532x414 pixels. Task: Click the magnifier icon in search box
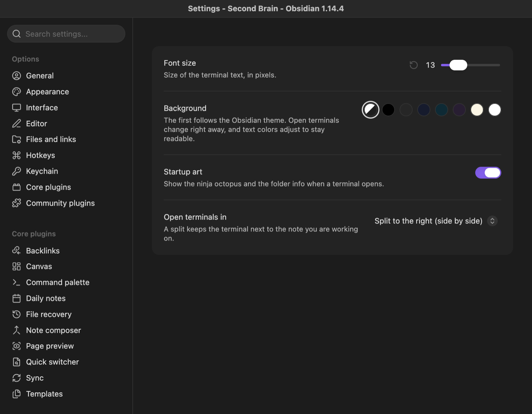coord(17,34)
